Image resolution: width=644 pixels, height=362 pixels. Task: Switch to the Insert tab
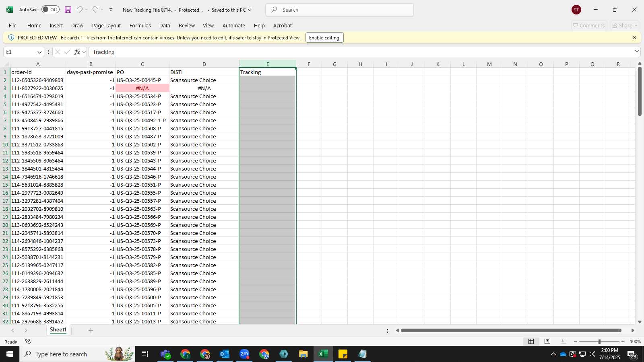(x=56, y=25)
